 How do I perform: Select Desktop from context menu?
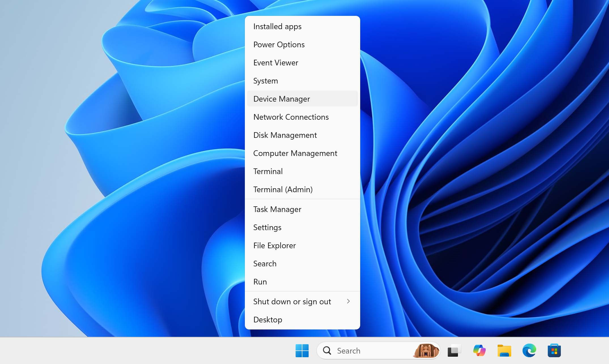click(268, 319)
